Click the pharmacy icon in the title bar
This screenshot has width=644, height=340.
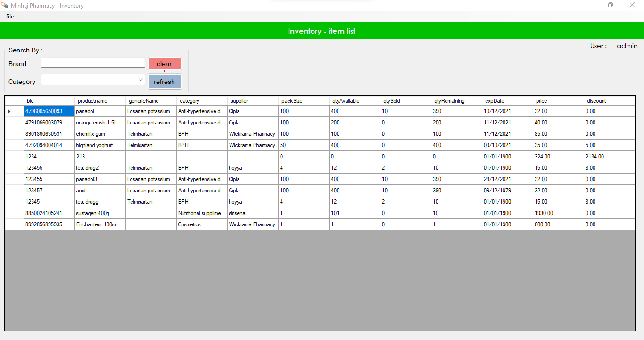5,5
